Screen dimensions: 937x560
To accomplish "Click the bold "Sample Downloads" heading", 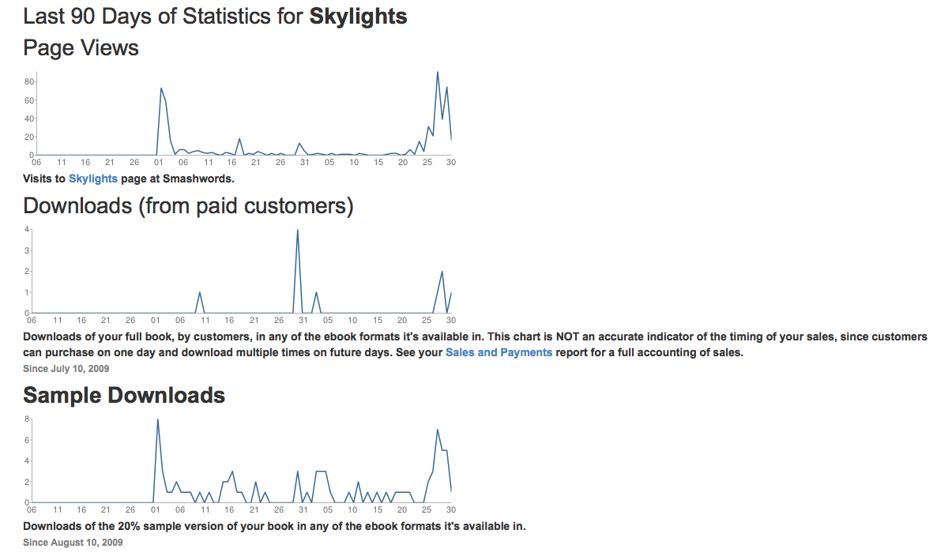I will click(x=124, y=396).
